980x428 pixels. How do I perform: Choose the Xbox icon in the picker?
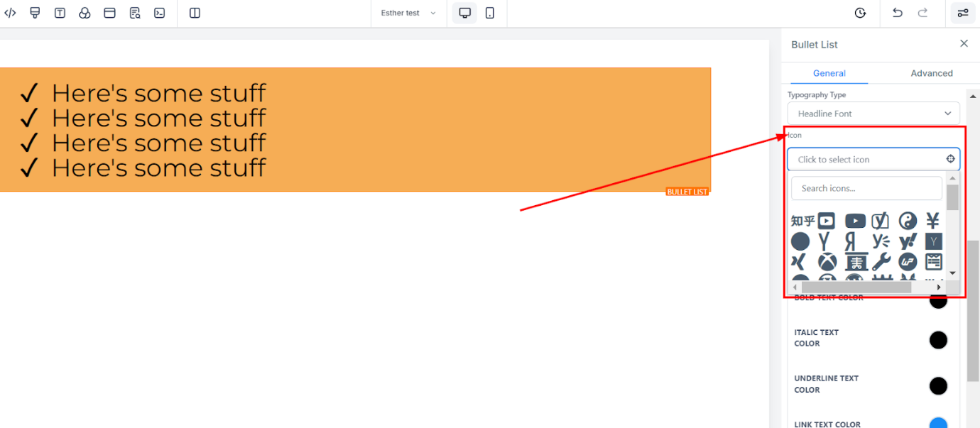coord(827,262)
